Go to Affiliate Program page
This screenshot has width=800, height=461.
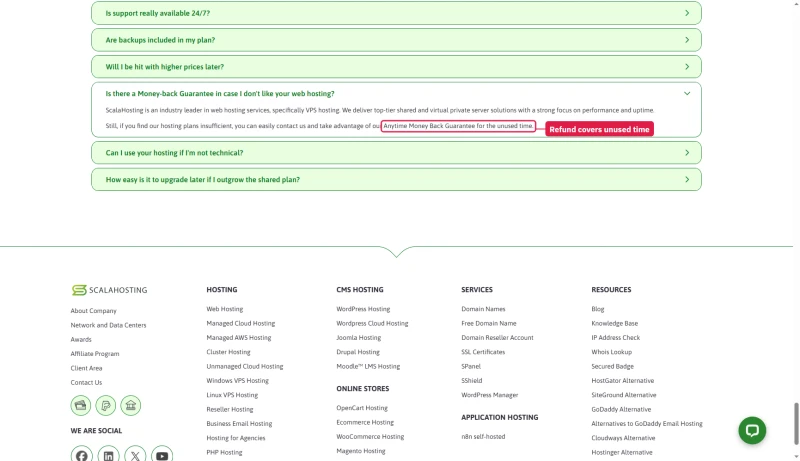(x=95, y=353)
